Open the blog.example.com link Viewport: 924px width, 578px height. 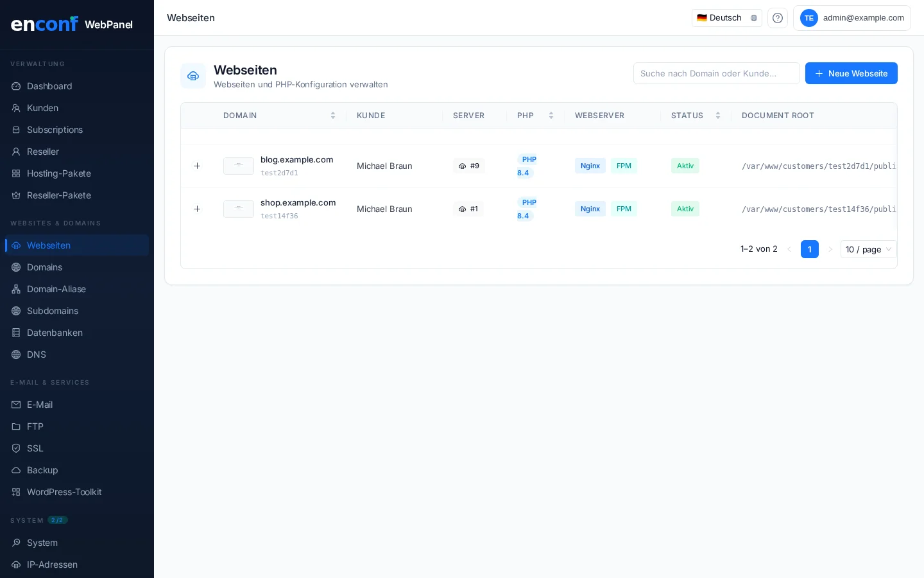click(296, 159)
